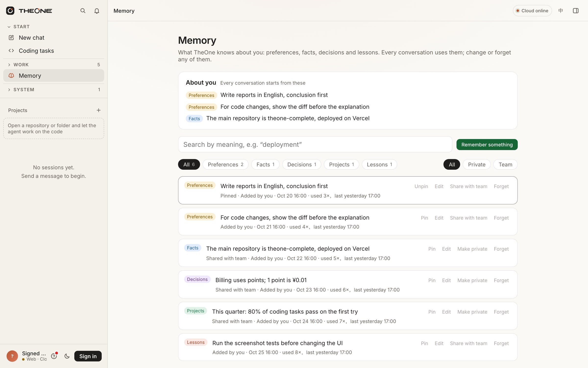Pin the For code changes memory

pyautogui.click(x=424, y=218)
